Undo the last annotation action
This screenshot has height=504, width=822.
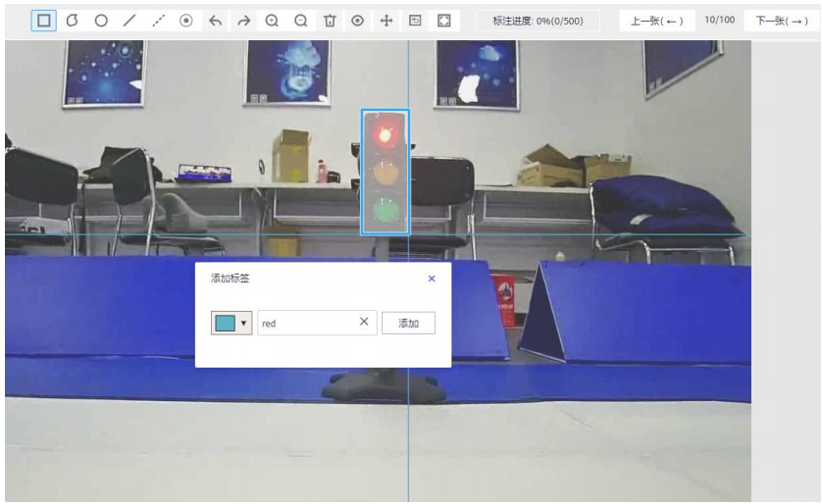tap(215, 21)
